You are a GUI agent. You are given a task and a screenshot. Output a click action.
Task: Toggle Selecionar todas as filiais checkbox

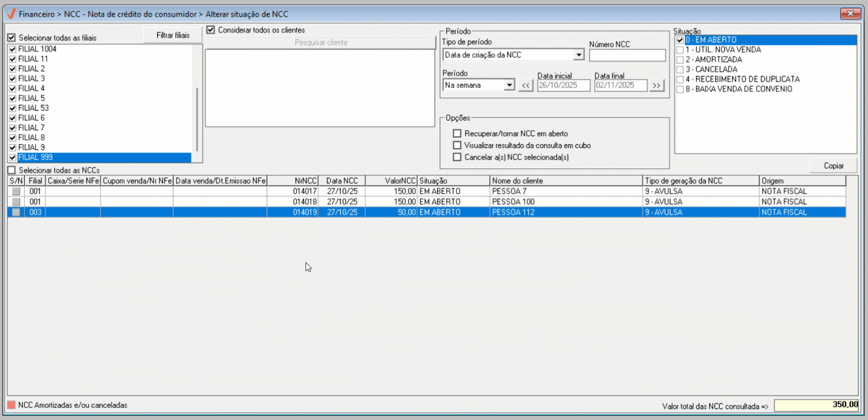[11, 38]
